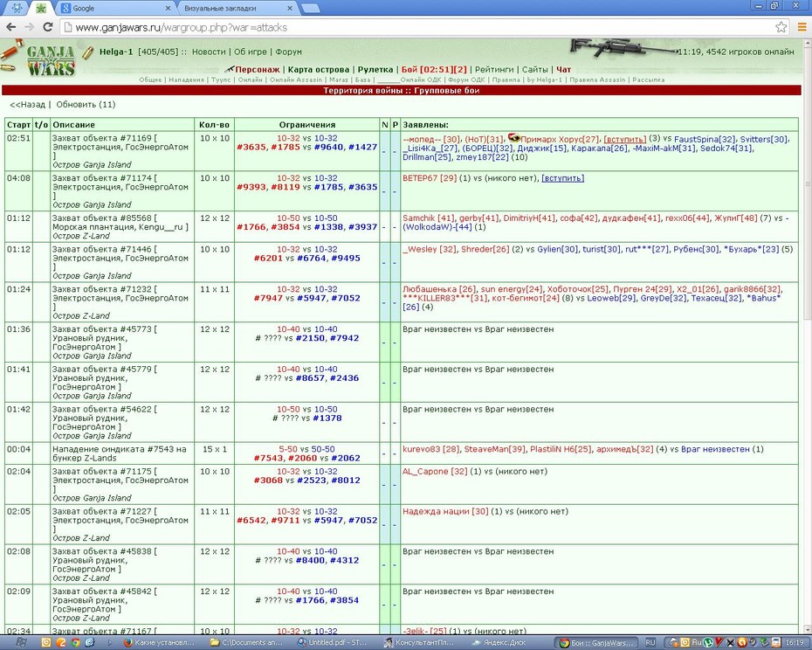Click Обновить (11) to refresh list
812x650 pixels.
[86, 105]
